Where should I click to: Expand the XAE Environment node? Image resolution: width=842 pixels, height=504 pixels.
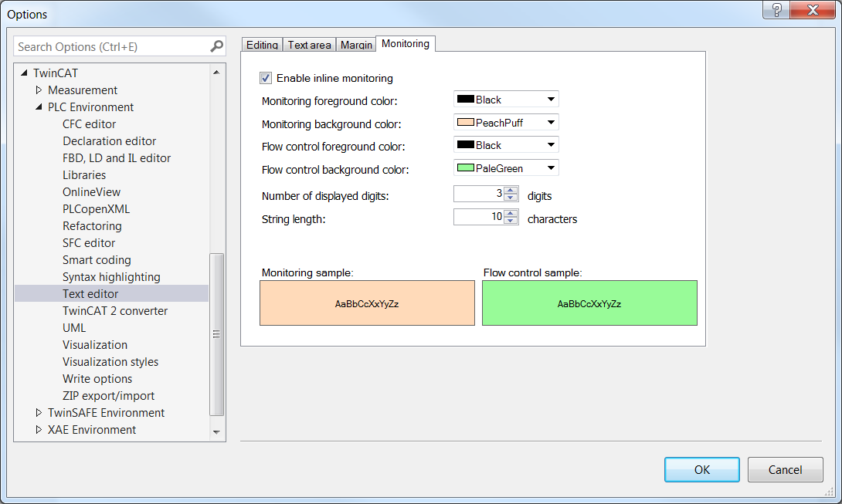point(39,429)
